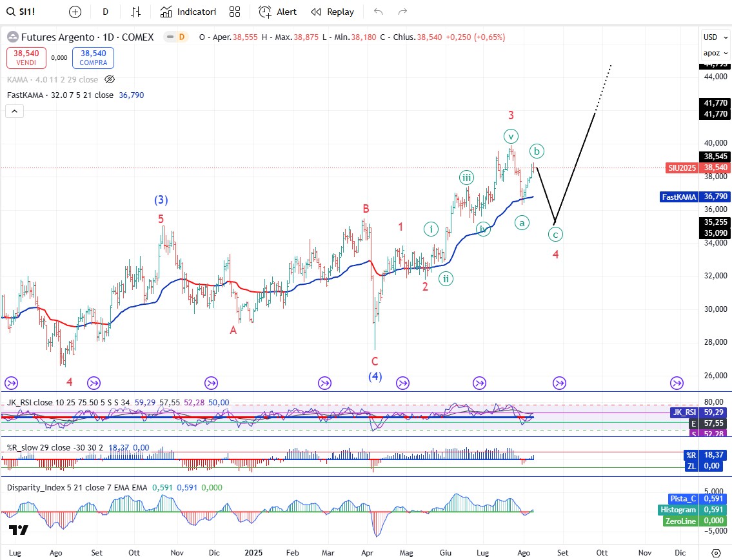The image size is (732, 560).
Task: Create a new Alert
Action: (x=278, y=12)
